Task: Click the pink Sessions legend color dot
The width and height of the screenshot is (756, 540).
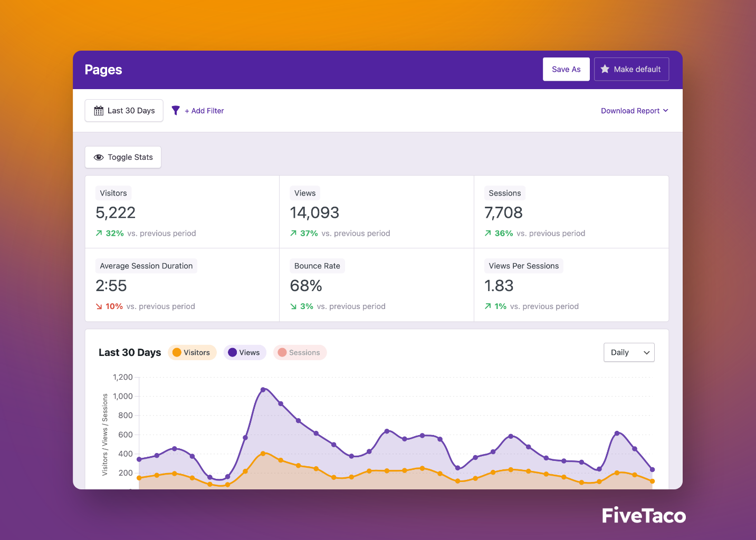Action: pos(282,352)
